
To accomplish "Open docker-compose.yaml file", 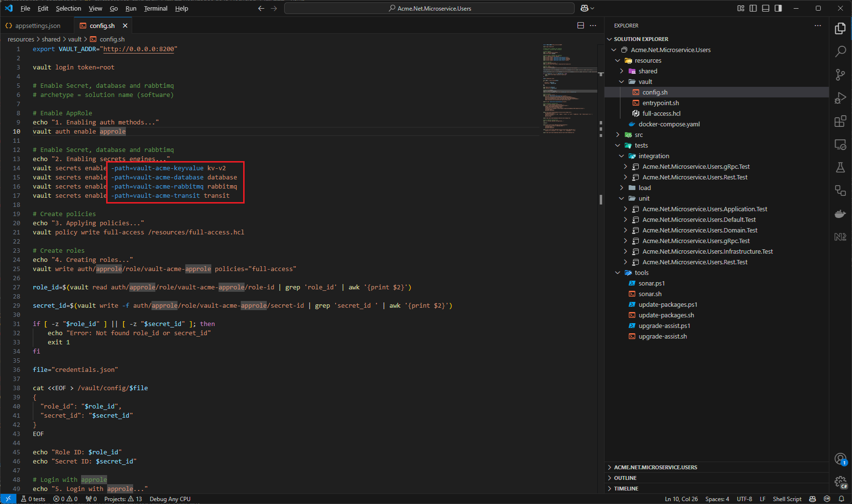I will click(x=669, y=124).
